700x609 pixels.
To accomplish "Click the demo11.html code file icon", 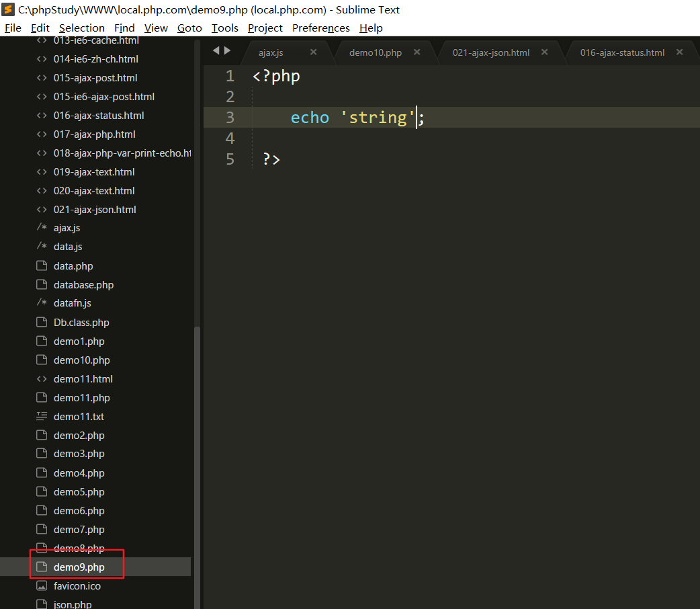I will pyautogui.click(x=42, y=379).
